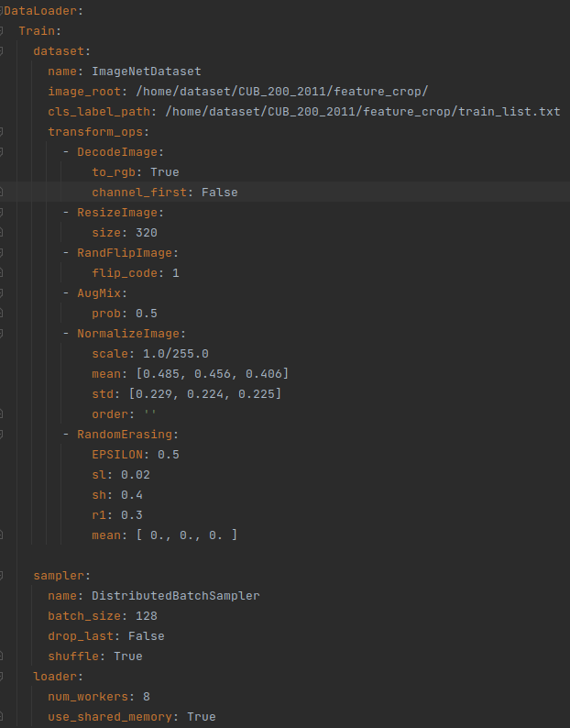Fold the transform_ops block in the gutter
Image resolution: width=570 pixels, height=728 pixels.
click(x=2, y=132)
